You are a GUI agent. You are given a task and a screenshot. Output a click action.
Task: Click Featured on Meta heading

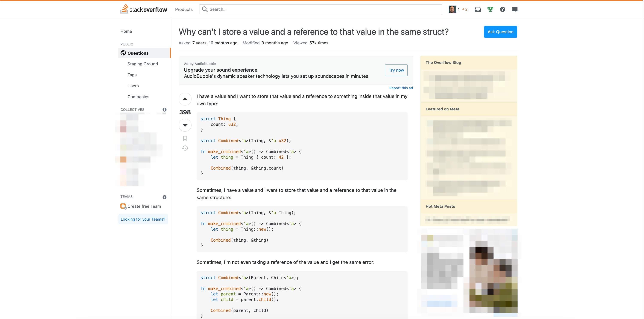tap(442, 109)
